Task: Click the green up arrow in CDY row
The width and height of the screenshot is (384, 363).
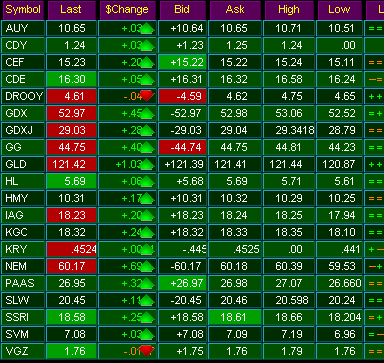Action: coord(146,45)
